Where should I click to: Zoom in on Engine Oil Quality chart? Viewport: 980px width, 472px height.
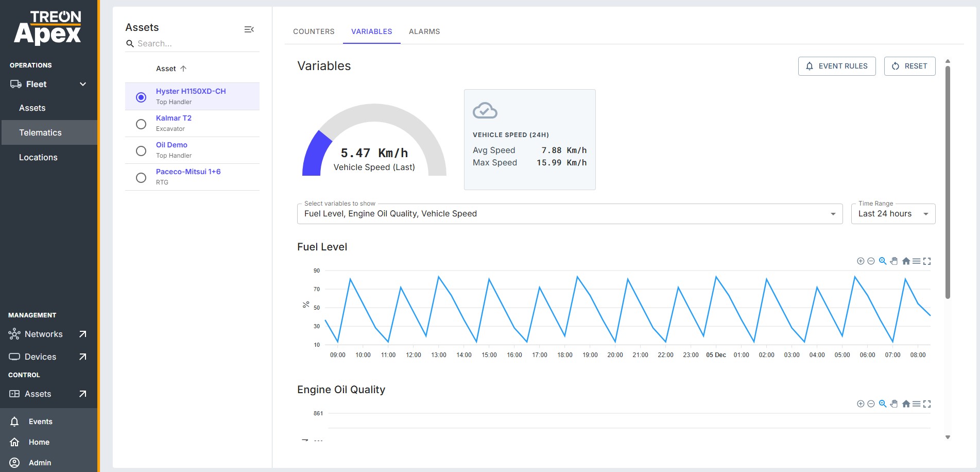click(x=861, y=404)
